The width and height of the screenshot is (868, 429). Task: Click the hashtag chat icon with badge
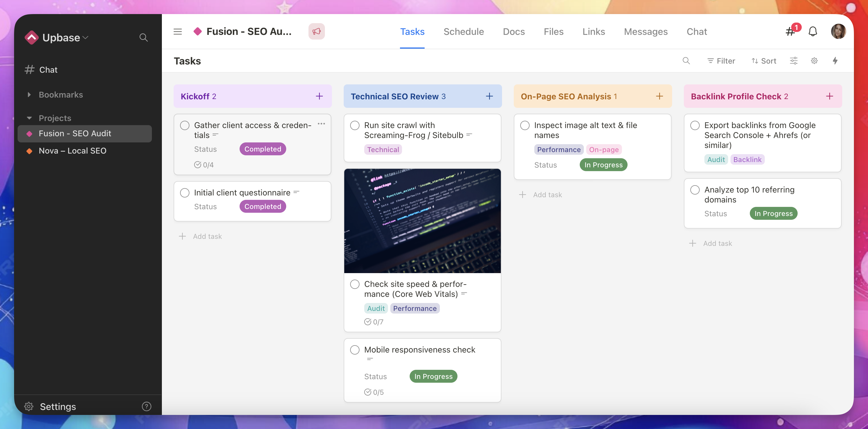pos(791,31)
